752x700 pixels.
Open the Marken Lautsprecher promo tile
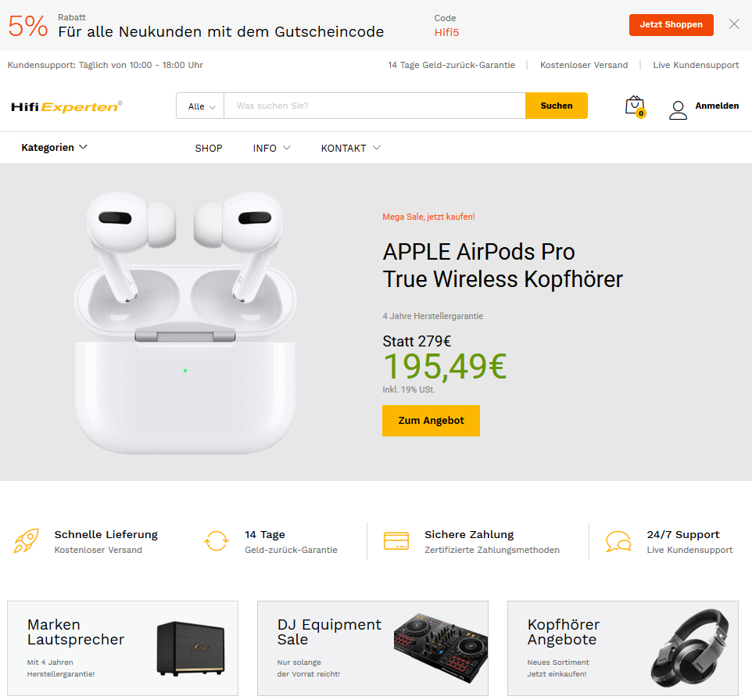pos(123,648)
